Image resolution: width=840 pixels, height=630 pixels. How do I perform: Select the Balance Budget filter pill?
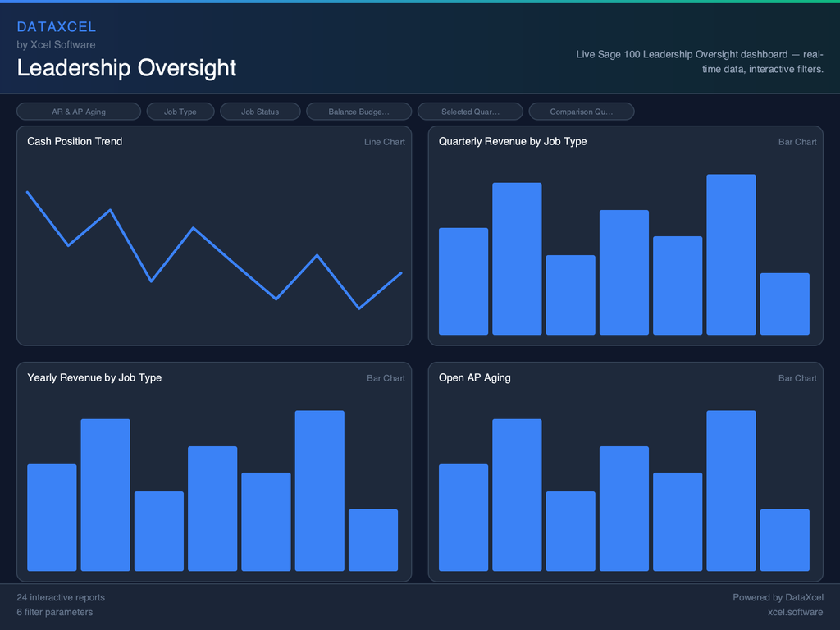click(358, 112)
